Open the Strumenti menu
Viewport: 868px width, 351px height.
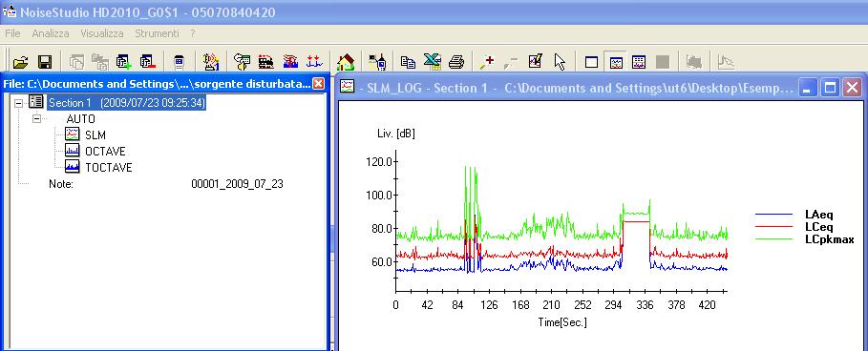[157, 33]
